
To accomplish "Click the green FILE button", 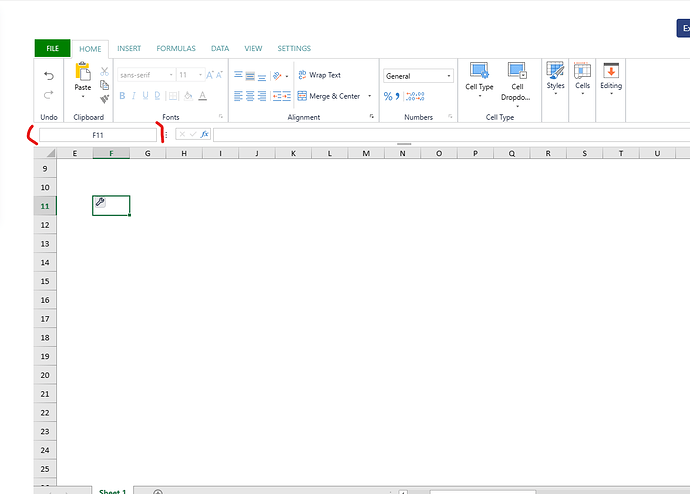I will pyautogui.click(x=52, y=48).
